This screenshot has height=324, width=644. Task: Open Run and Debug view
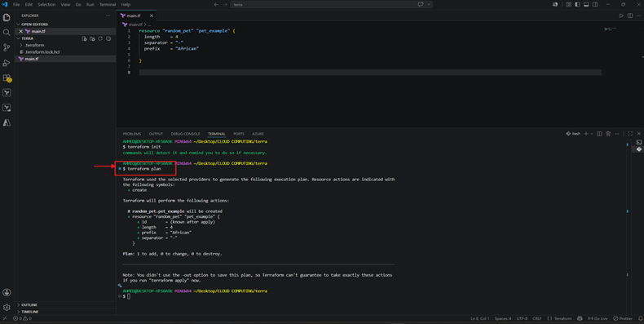pyautogui.click(x=7, y=63)
